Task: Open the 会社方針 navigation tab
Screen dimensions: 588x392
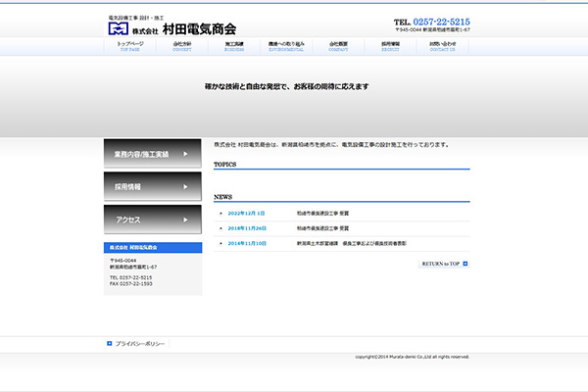Action: (182, 46)
